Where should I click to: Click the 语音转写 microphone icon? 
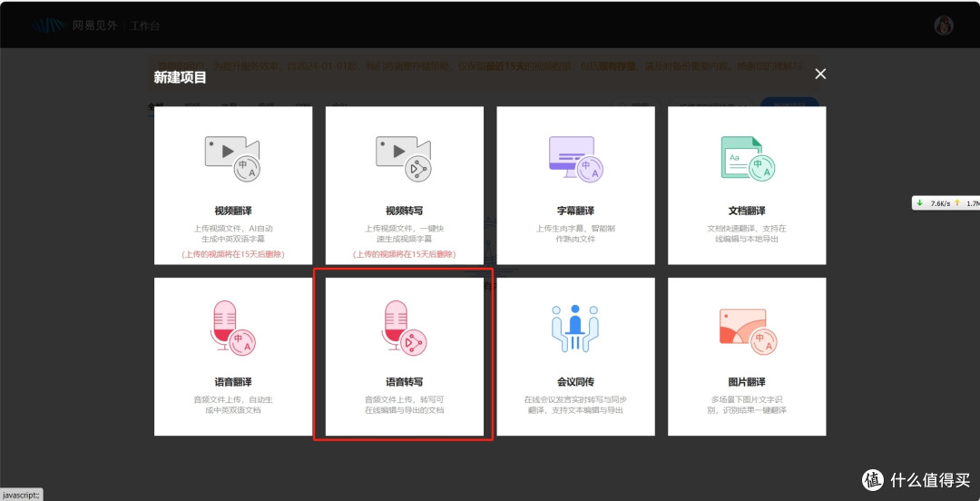pos(404,329)
